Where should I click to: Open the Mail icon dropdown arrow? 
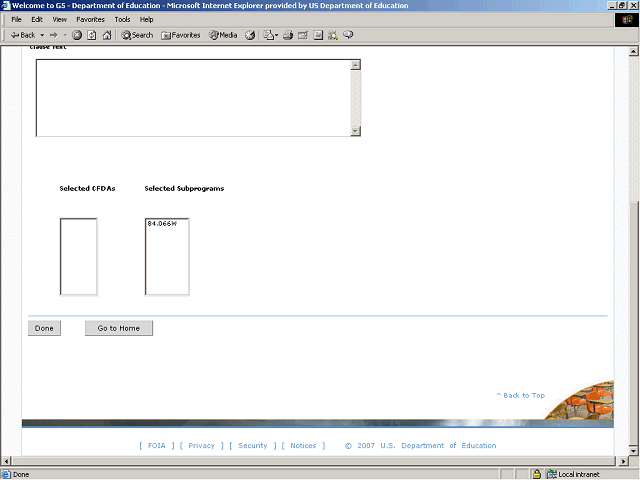click(x=276, y=35)
